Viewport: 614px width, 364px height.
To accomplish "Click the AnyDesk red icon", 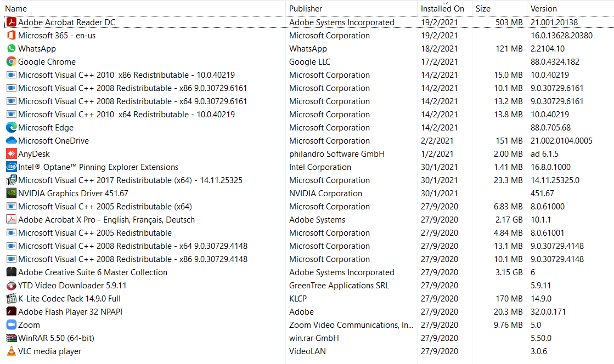I will 12,154.
